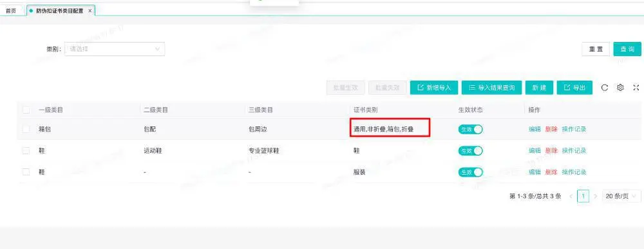Open the 类别 dropdown selector
644x249 pixels.
(115, 49)
